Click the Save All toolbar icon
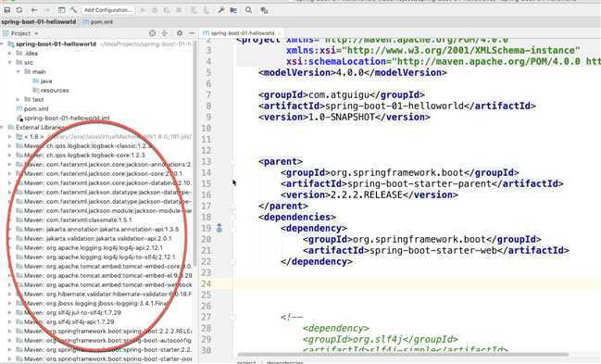This screenshot has width=601, height=364. [x=6, y=10]
